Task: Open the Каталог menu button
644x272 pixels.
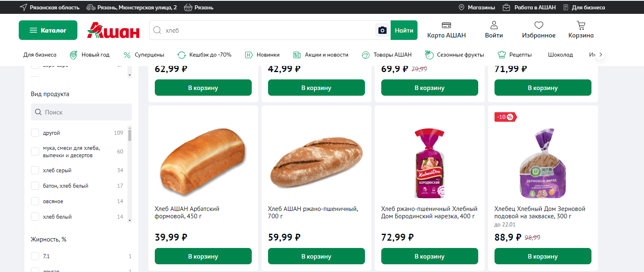Action: (x=48, y=30)
